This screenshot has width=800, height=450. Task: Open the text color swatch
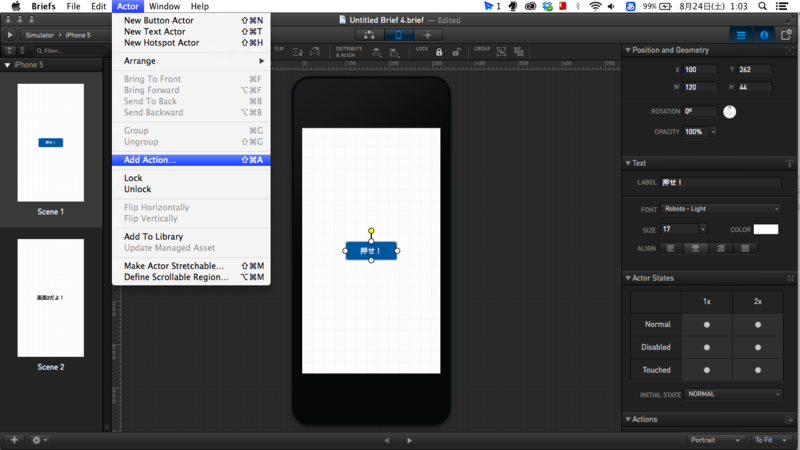(766, 230)
